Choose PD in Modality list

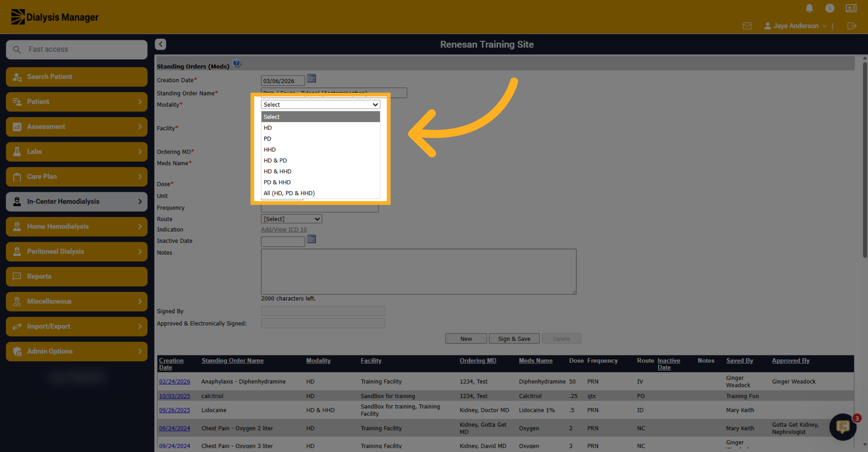(x=320, y=138)
